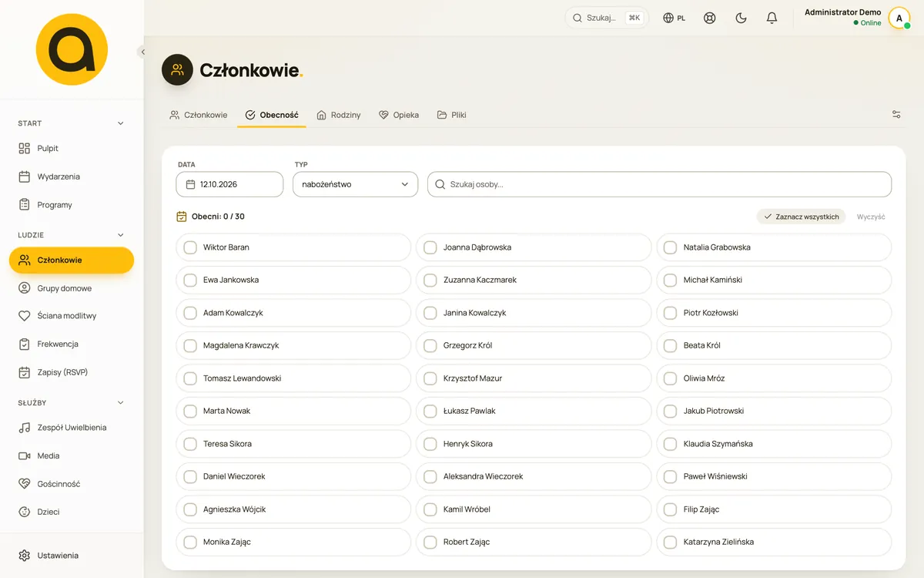Image resolution: width=924 pixels, height=578 pixels.
Task: Open the Typ dropdown showing nabożeństwo
Action: pyautogui.click(x=355, y=184)
